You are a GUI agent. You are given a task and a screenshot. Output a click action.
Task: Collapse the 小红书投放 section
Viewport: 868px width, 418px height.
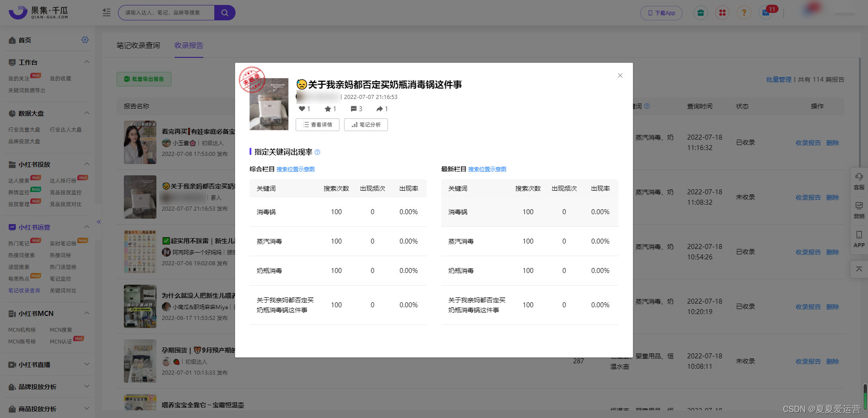click(87, 164)
